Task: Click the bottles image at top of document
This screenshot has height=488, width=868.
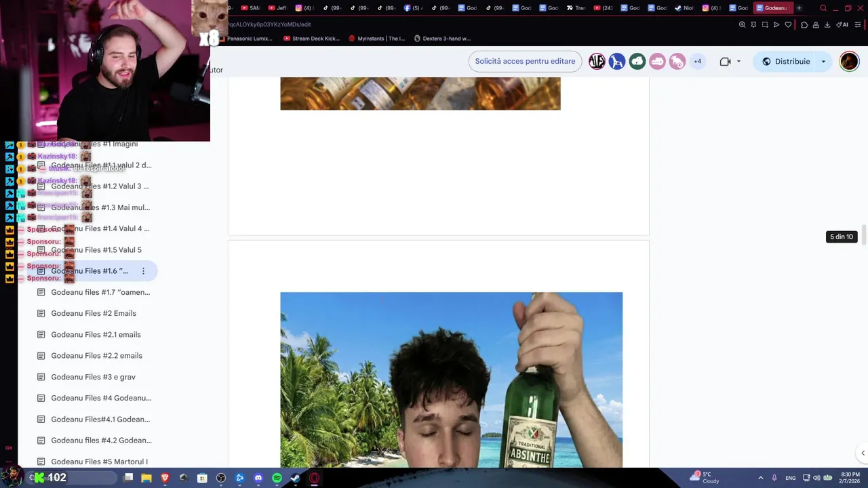Action: click(420, 94)
